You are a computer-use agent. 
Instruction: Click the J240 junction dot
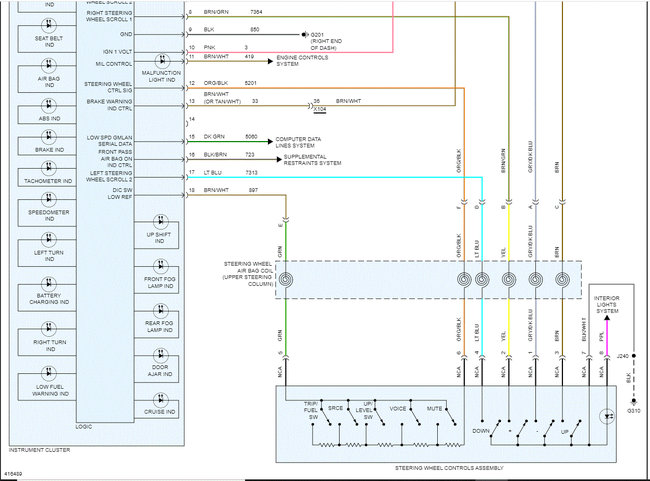point(634,356)
